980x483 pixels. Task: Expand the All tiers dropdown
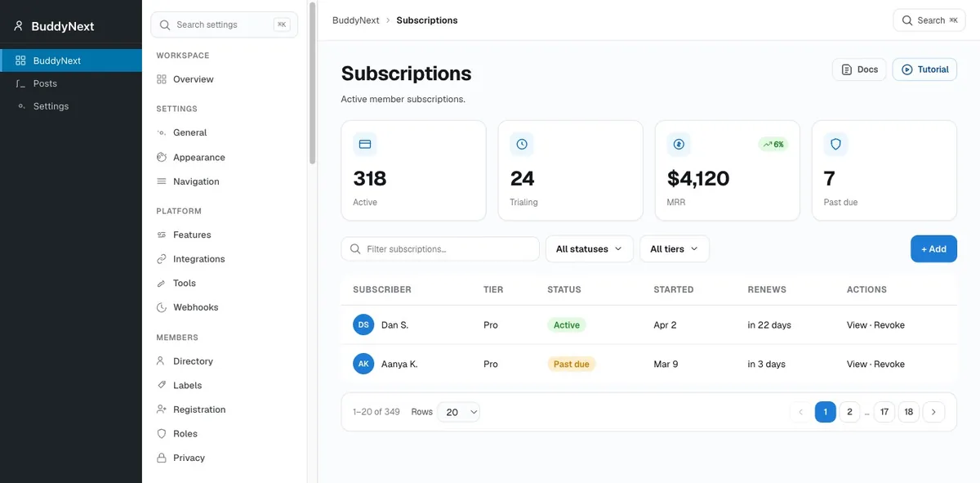675,249
